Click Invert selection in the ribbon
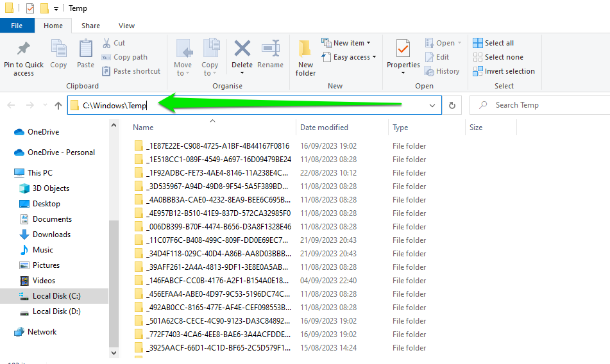The height and width of the screenshot is (364, 610). [x=503, y=71]
